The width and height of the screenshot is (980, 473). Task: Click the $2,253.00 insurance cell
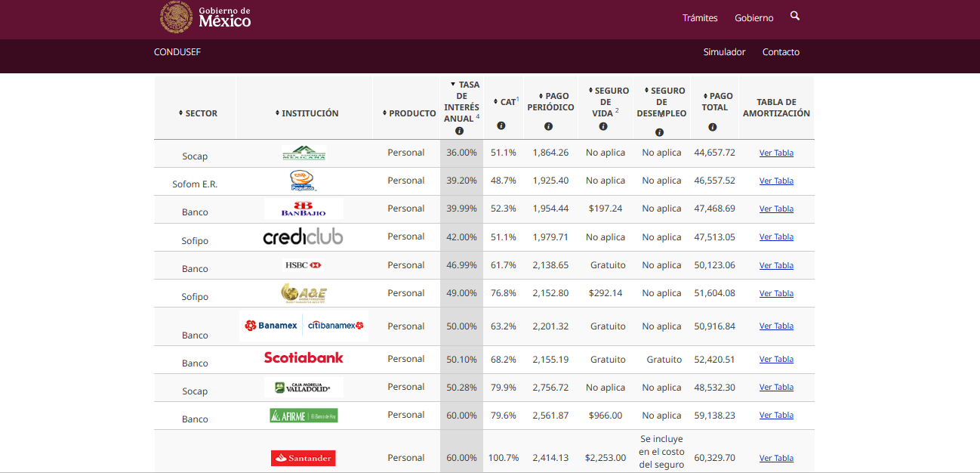click(606, 458)
